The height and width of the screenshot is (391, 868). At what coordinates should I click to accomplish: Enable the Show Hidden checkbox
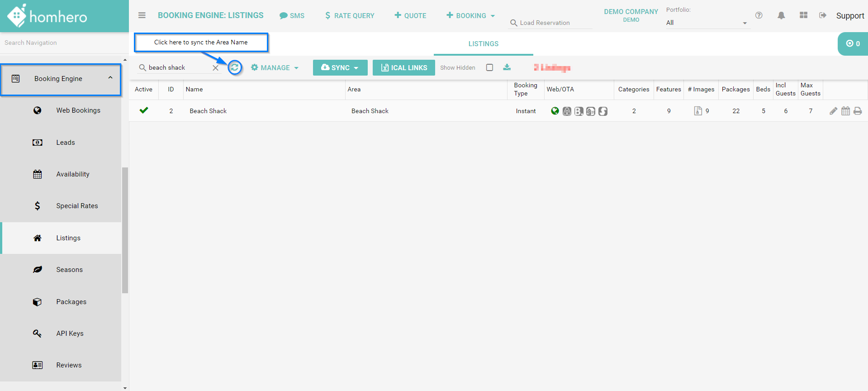point(489,67)
